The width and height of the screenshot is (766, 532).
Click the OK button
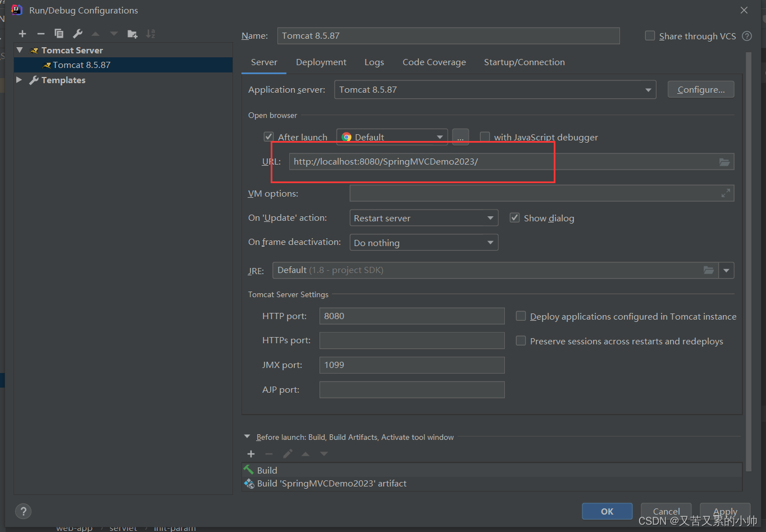[607, 511]
